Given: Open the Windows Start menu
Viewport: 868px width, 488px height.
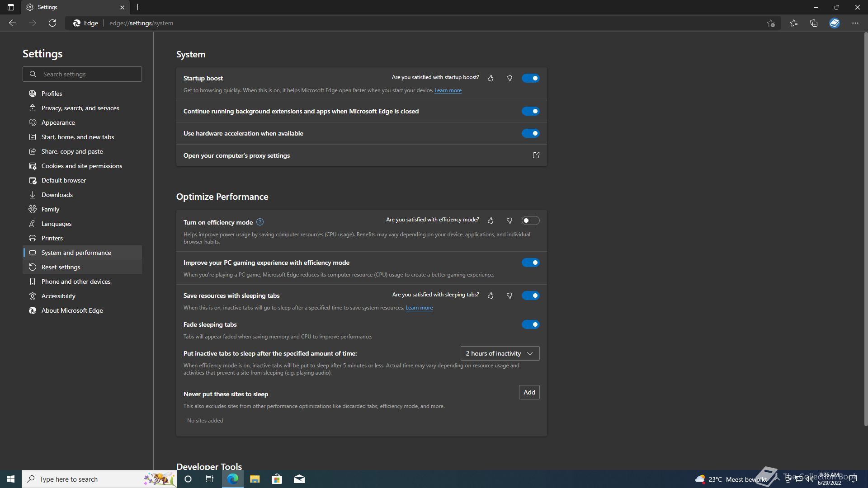Looking at the screenshot, I should coord(11,479).
